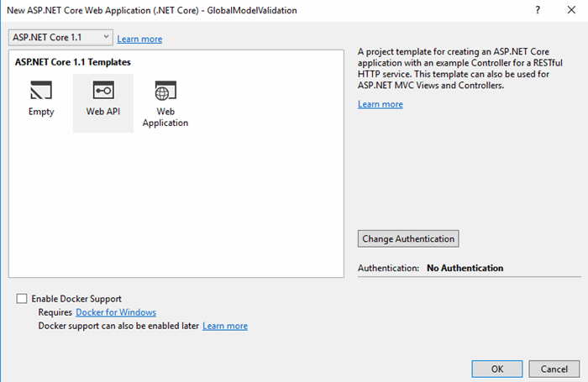Close the New ASP.NET Core dialog
The width and height of the screenshot is (588, 382).
[571, 10]
